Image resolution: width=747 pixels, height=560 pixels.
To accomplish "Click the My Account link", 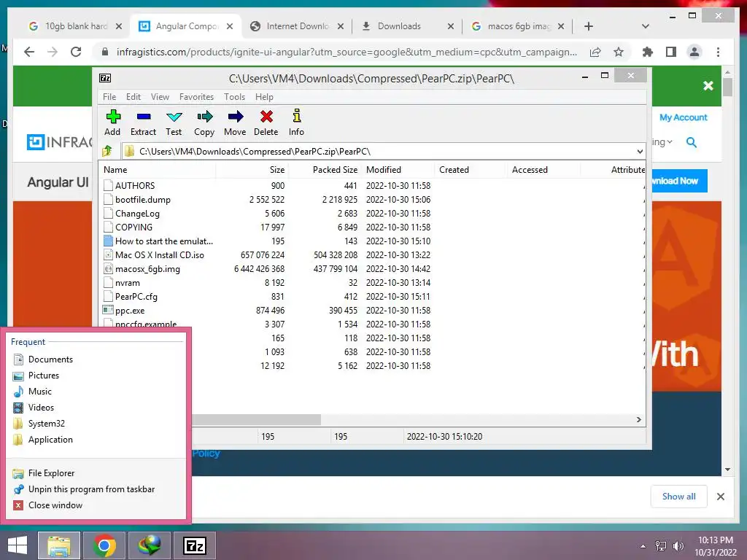I will point(683,117).
